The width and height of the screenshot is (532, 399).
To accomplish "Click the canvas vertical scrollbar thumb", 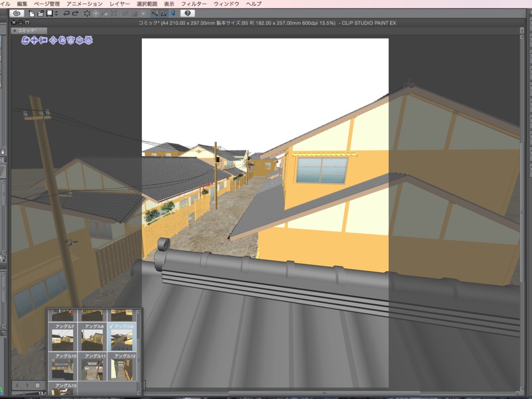I will point(522,212).
